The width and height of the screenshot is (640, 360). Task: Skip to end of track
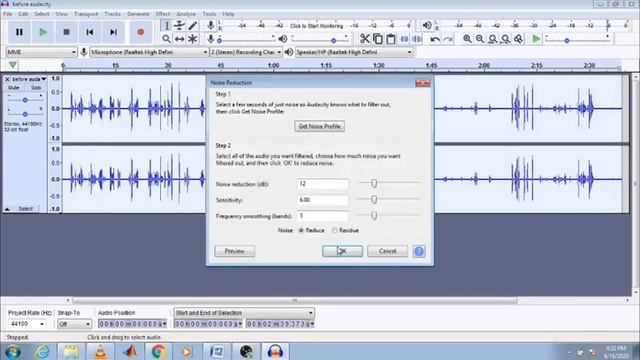(x=113, y=32)
